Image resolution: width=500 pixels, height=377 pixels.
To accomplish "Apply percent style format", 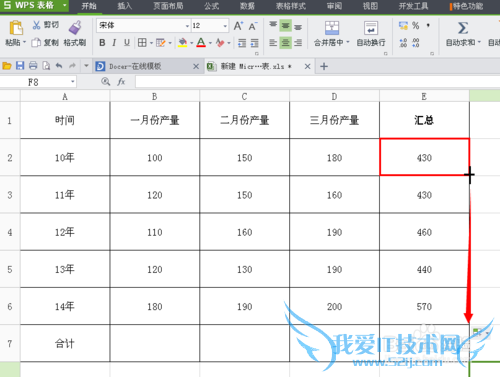I will point(416,25).
